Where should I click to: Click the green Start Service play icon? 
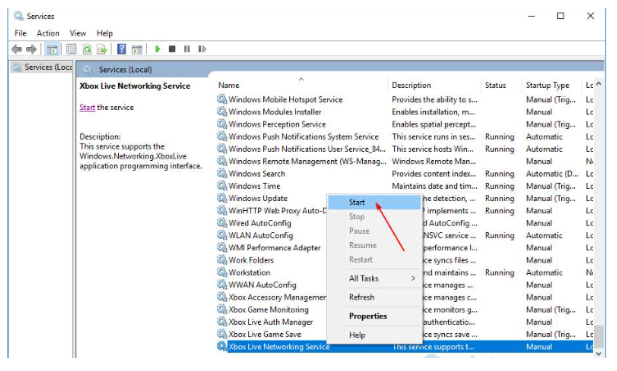click(x=157, y=49)
